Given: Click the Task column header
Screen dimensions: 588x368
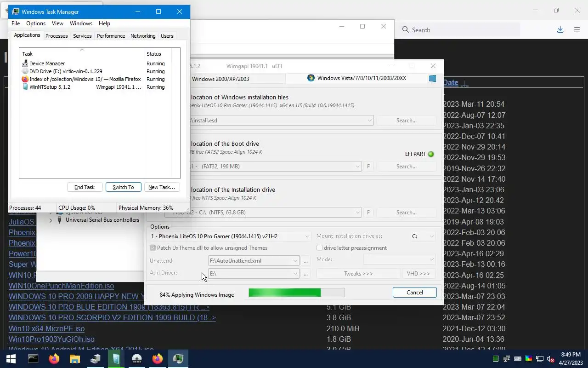Looking at the screenshot, I should 82,54.
